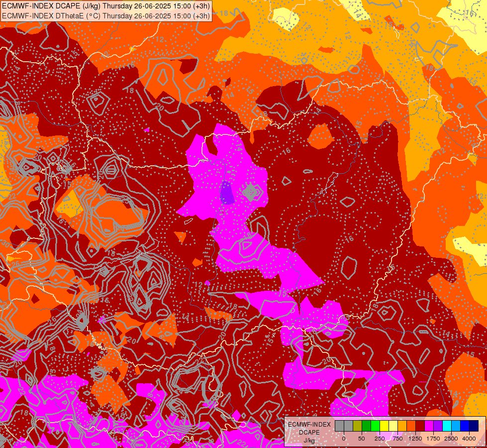487x448 pixels.
Task: Select the olive legend color swatch
Action: pyautogui.click(x=358, y=426)
